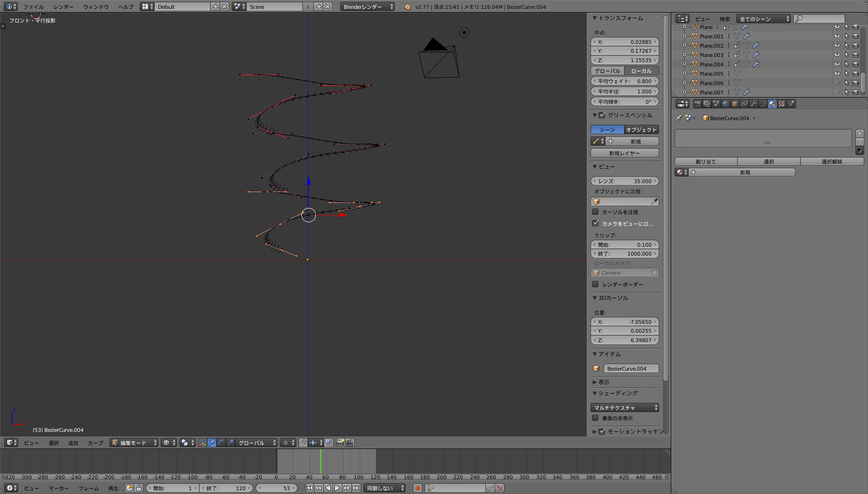
Task: Open the Multitexture shading dropdown
Action: [x=625, y=408]
